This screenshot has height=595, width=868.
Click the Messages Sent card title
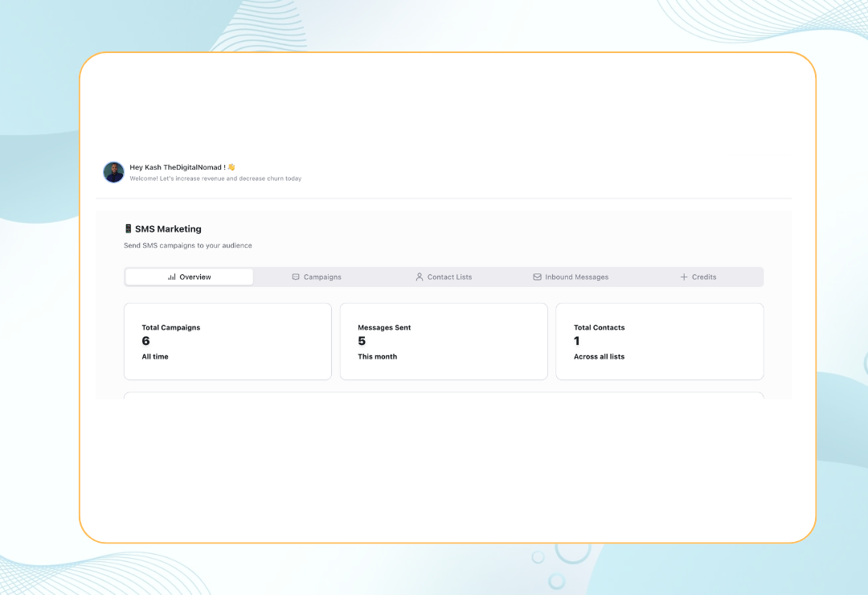[384, 327]
